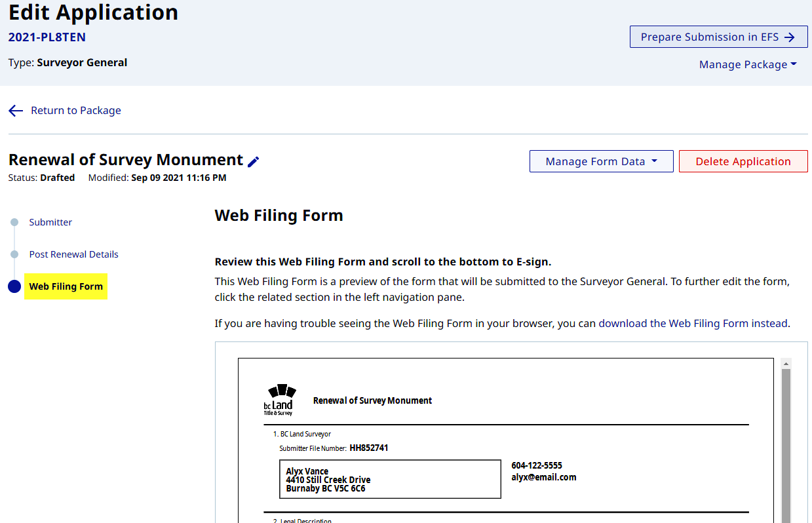
Task: Click the Delete Application button
Action: tap(743, 161)
